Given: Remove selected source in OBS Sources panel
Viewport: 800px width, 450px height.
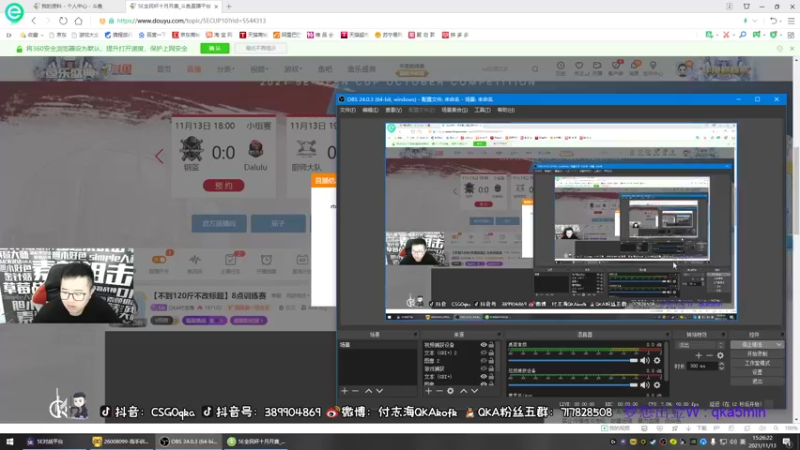Looking at the screenshot, I should point(439,391).
